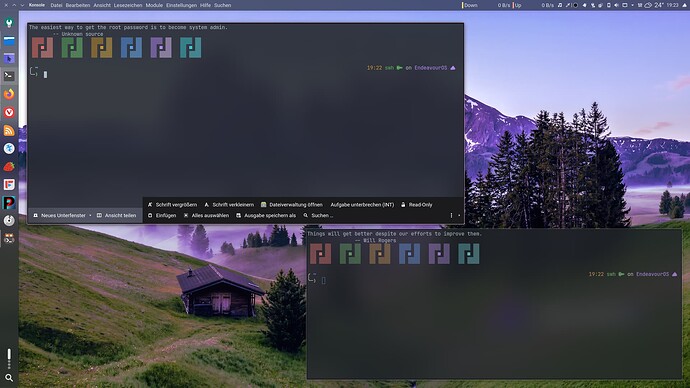This screenshot has width=690, height=388.
Task: Click the virtual desktop pager in dock
Action: tap(9, 359)
